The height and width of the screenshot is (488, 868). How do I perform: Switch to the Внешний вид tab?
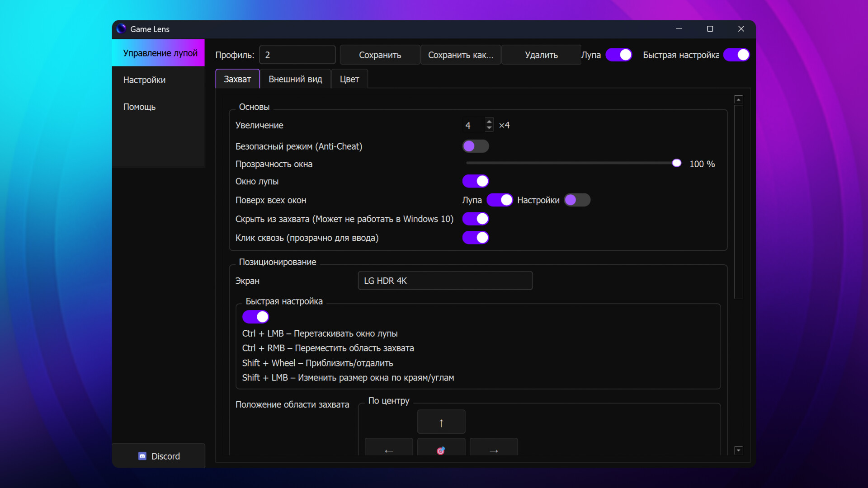[295, 79]
